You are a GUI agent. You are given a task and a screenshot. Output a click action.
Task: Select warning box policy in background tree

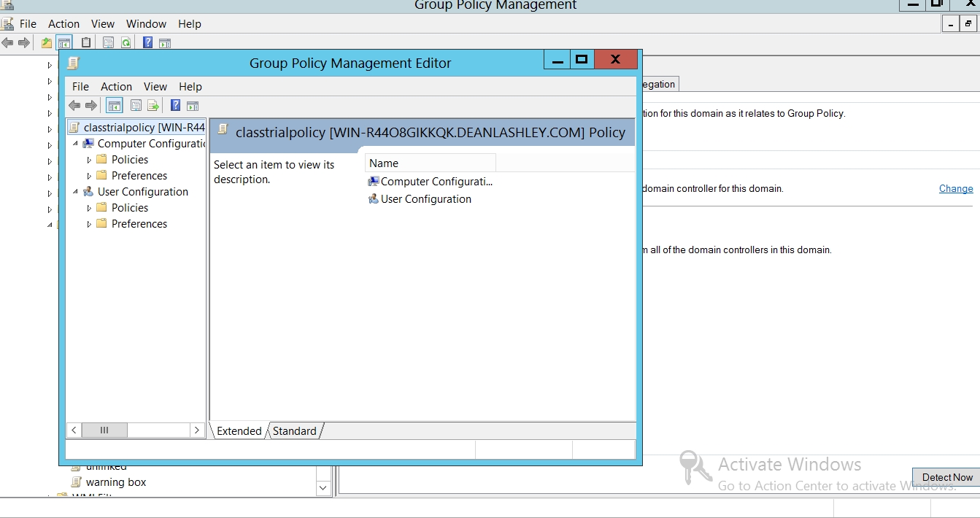click(x=115, y=482)
